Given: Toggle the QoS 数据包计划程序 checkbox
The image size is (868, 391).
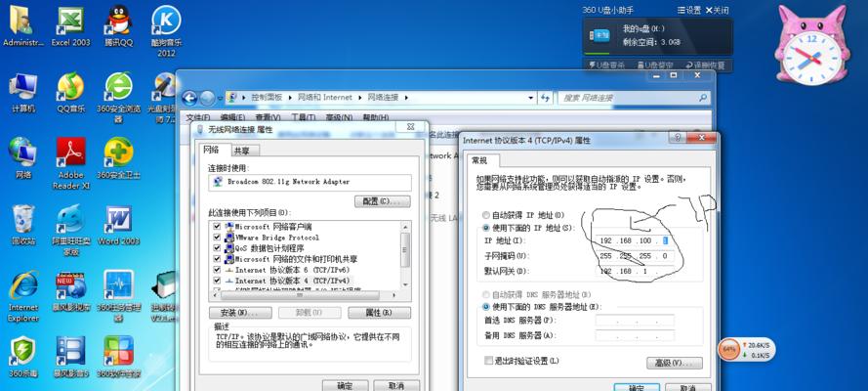Looking at the screenshot, I should point(217,248).
